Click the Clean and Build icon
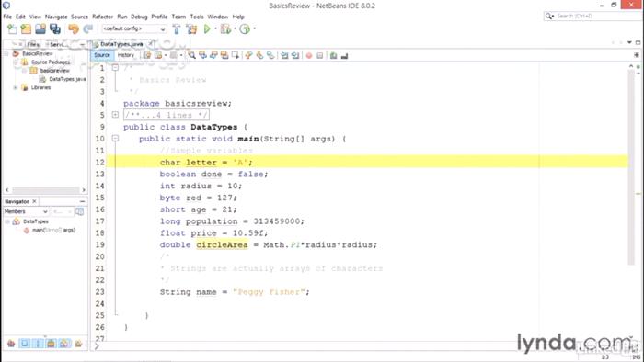The image size is (644, 362). click(191, 29)
